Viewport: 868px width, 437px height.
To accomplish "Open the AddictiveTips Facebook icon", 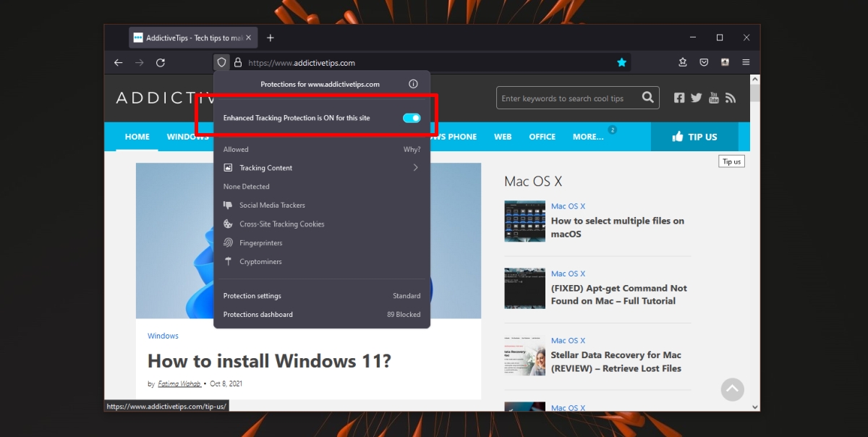I will (679, 98).
